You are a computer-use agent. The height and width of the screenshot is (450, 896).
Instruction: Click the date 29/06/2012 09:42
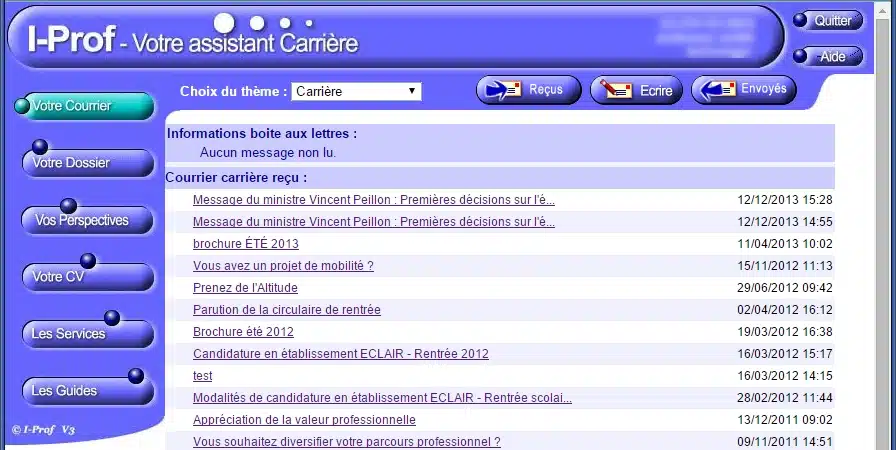tap(785, 288)
